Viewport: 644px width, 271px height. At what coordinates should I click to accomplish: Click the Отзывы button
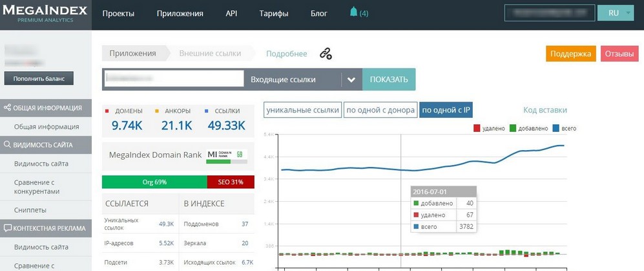619,54
